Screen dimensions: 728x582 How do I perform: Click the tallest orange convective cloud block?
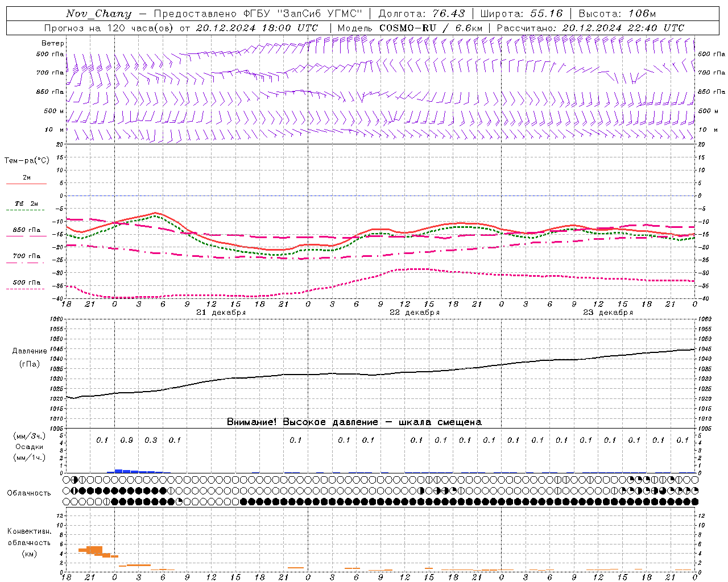(x=94, y=550)
